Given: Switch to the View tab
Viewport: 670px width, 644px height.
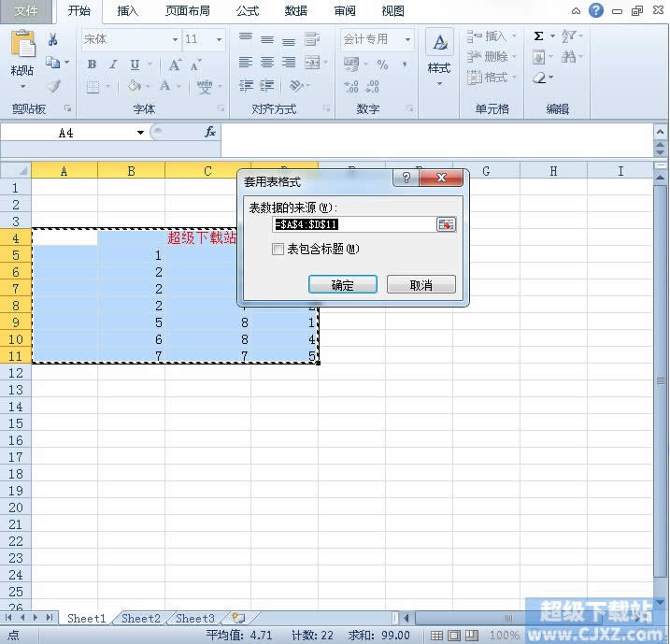Looking at the screenshot, I should (393, 11).
